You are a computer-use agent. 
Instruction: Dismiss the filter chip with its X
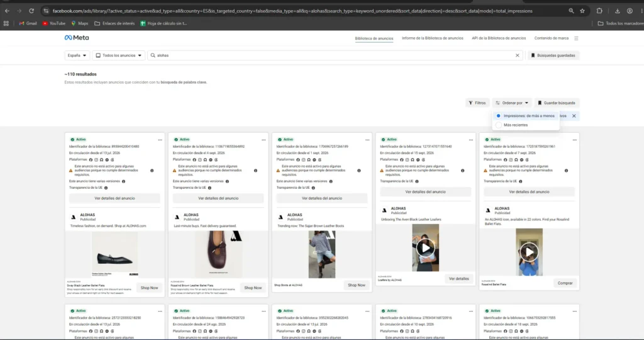coord(574,116)
